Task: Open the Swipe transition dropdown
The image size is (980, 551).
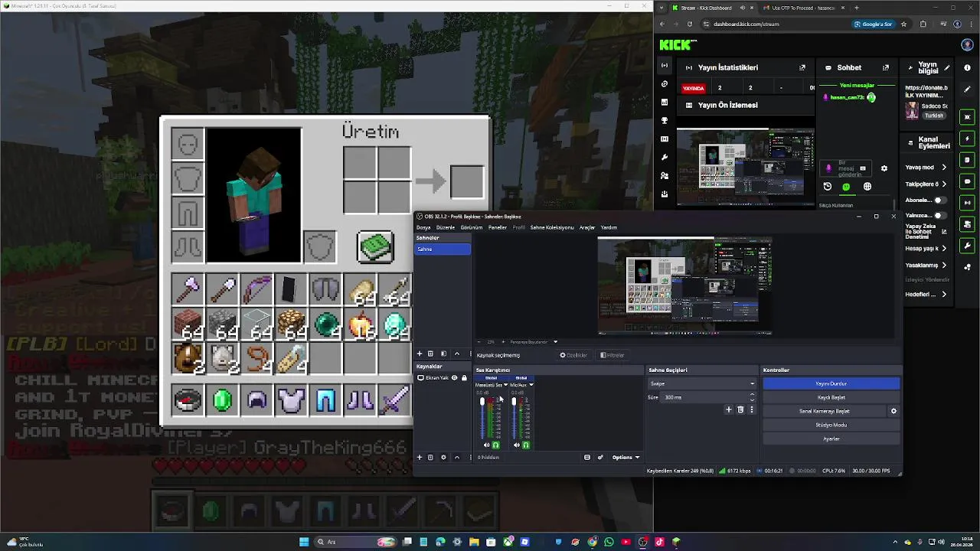Action: tap(702, 383)
